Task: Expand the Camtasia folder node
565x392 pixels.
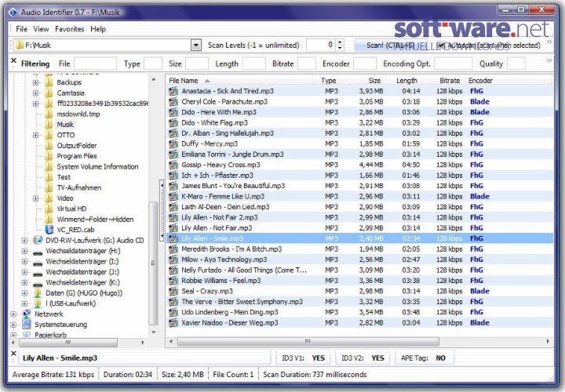Action: 35,93
